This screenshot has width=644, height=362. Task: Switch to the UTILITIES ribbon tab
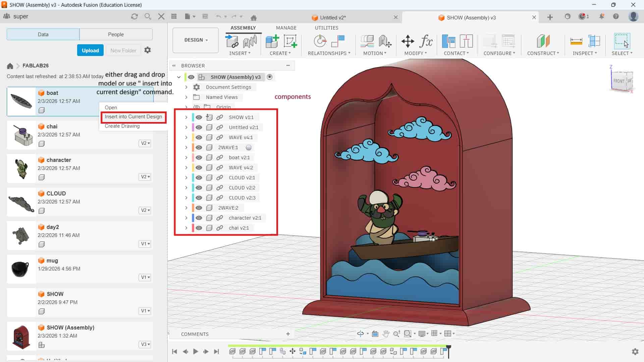coord(326,28)
